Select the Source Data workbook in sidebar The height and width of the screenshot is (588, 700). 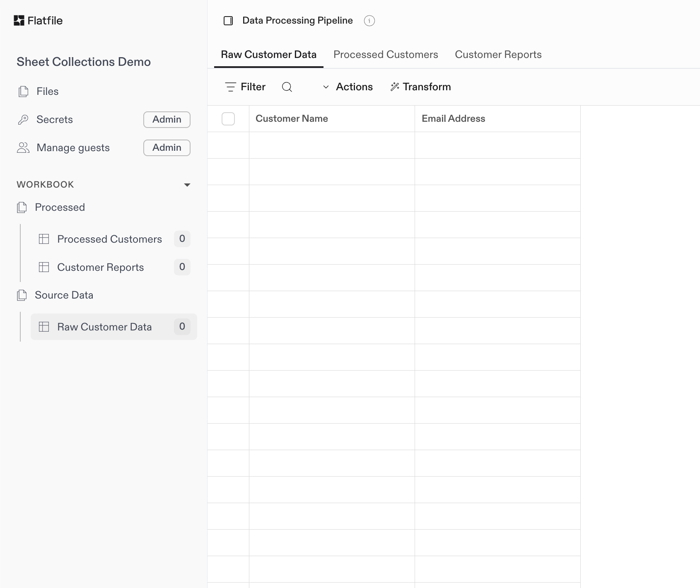[64, 295]
